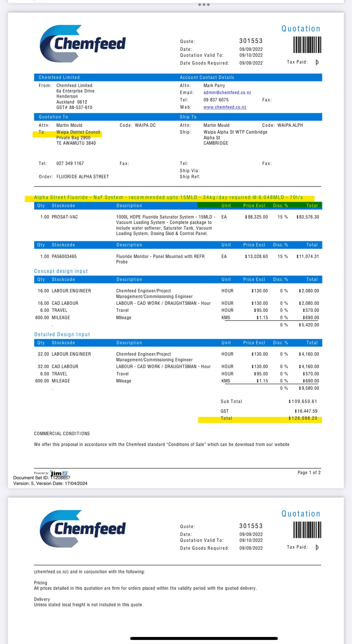Click the 'Account Contact Details' blue header
The image size is (352, 644).
[x=207, y=77]
